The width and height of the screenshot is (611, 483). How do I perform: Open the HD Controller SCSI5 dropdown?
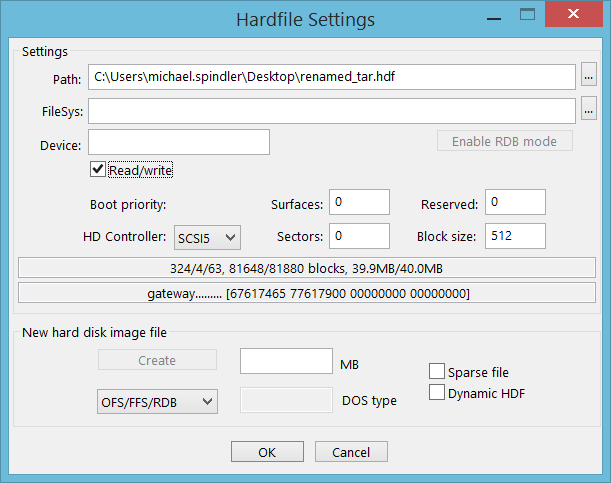point(207,237)
